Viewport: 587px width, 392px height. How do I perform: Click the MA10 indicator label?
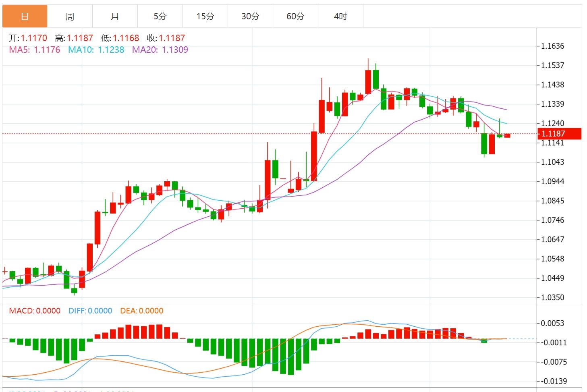(96, 50)
